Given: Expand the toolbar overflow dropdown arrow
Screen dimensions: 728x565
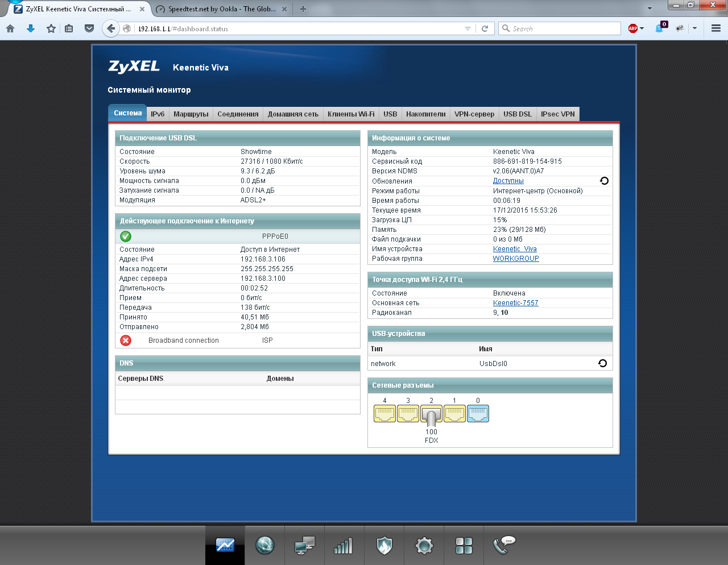Looking at the screenshot, I should pos(694,28).
